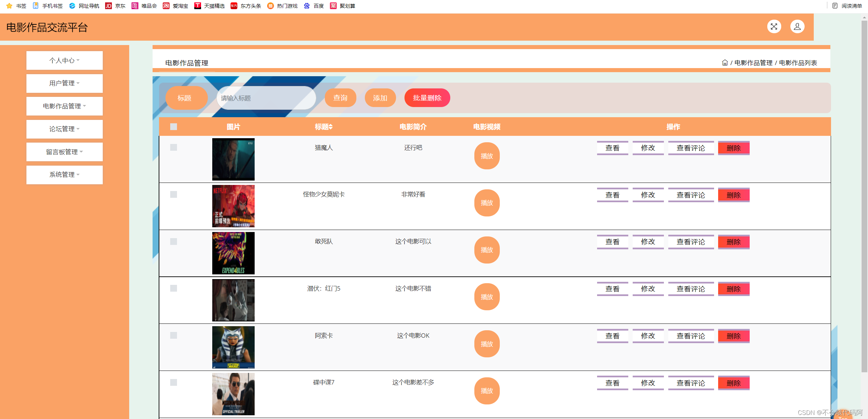Open the 留言板管理 sidebar menu

(64, 152)
